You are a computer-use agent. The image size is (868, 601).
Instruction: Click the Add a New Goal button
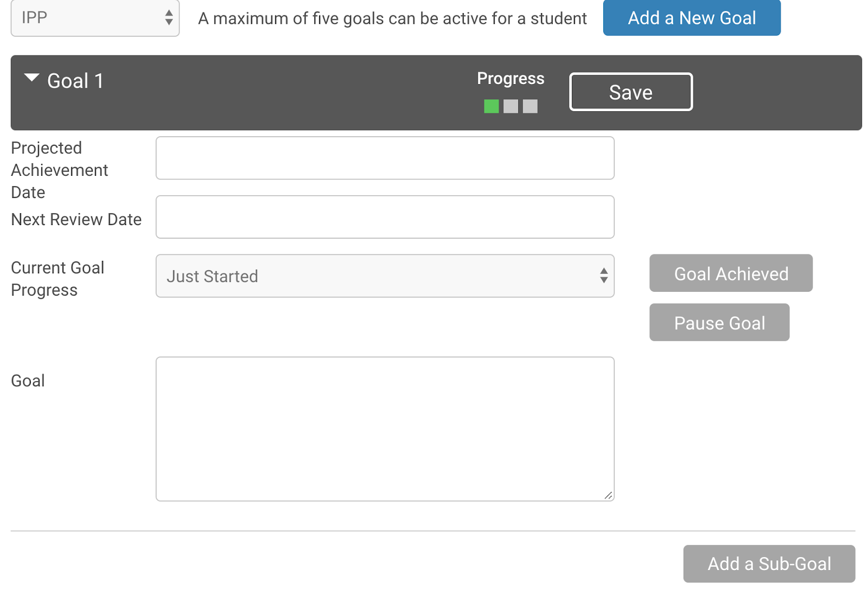tap(692, 18)
